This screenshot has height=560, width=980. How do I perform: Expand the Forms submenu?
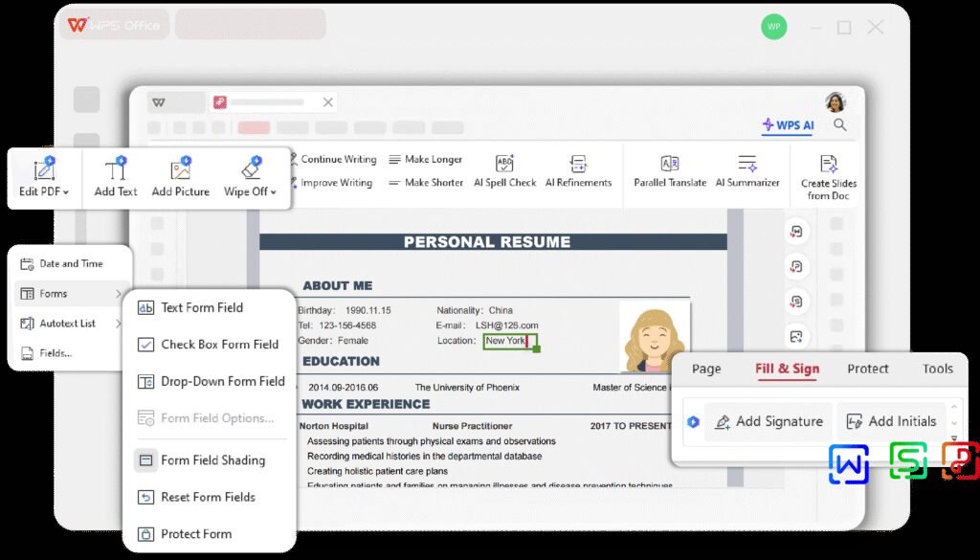(68, 294)
